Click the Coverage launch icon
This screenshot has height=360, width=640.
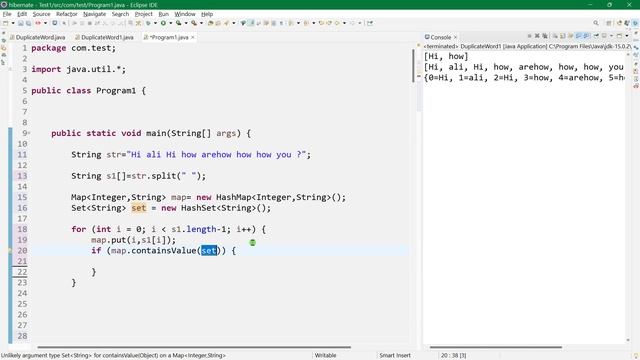(178, 23)
